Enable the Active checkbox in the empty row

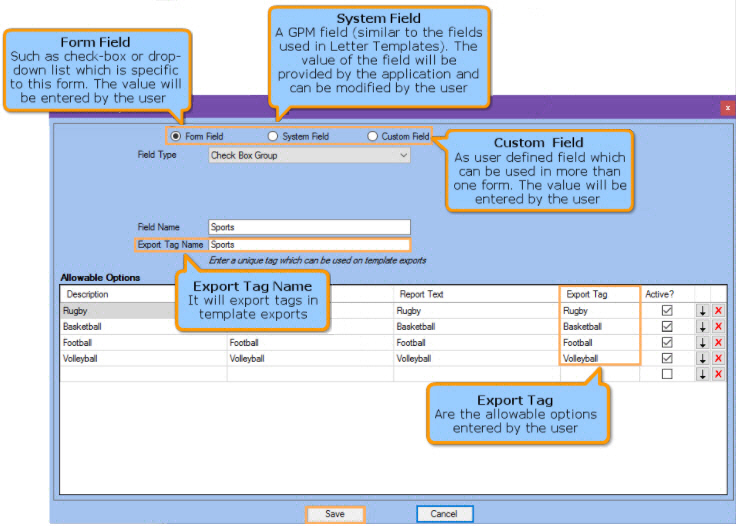tap(667, 374)
